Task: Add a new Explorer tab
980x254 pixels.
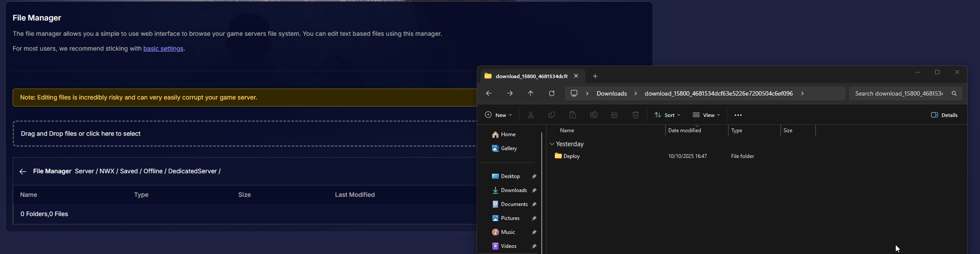Action: pos(595,76)
